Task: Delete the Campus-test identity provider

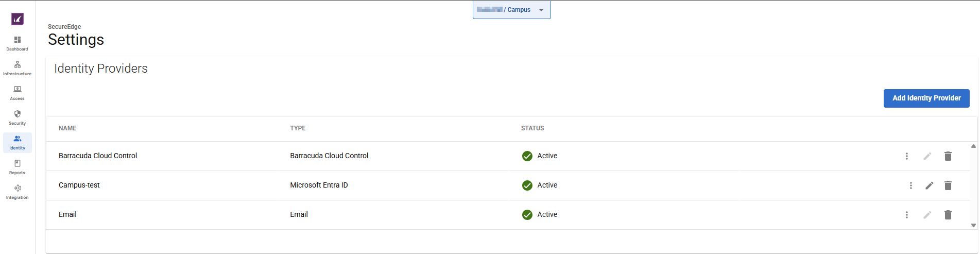Action: pyautogui.click(x=948, y=185)
